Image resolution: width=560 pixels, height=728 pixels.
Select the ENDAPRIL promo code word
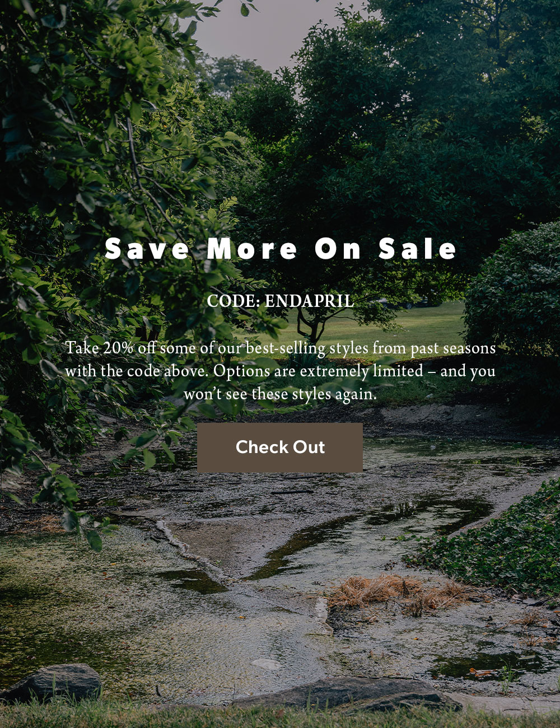[309, 301]
